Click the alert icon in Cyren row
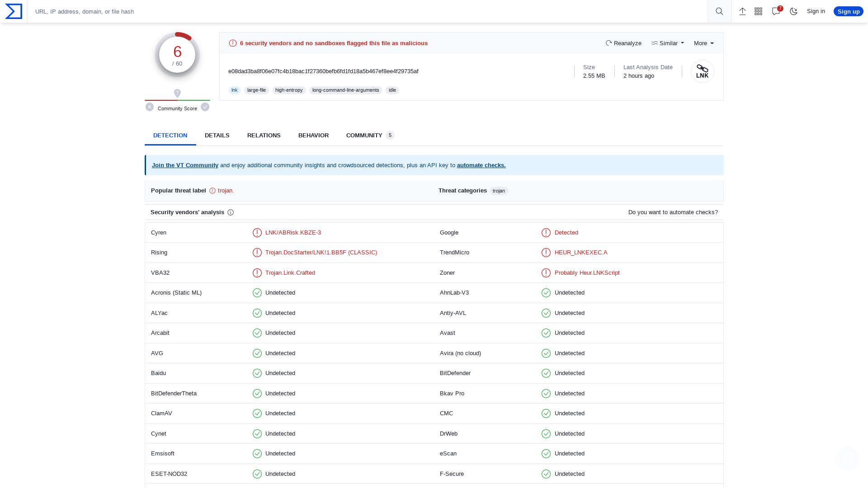The height and width of the screenshot is (488, 868). coord(257,233)
